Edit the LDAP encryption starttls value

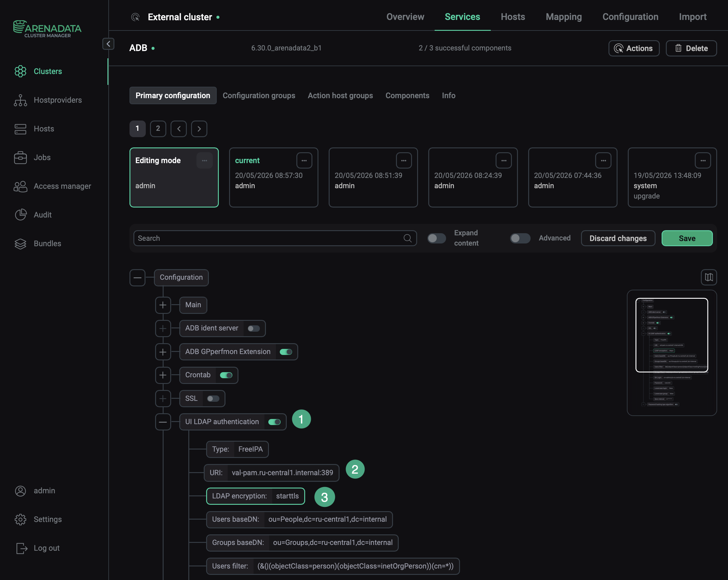[288, 496]
